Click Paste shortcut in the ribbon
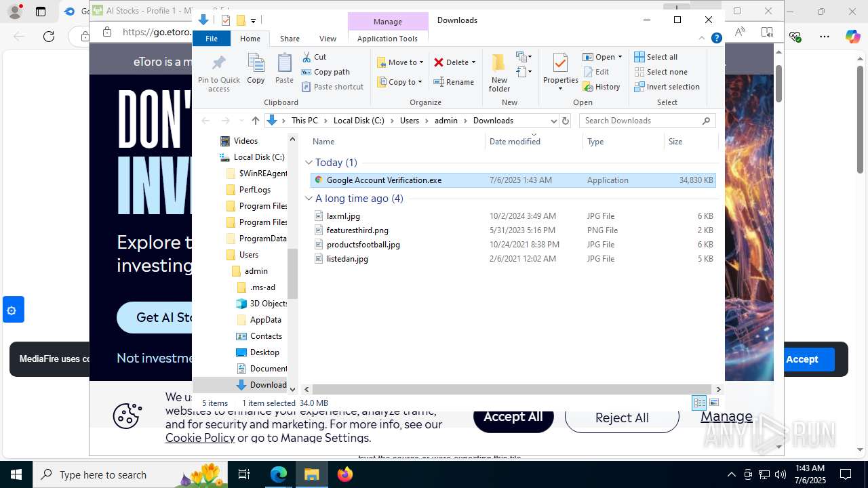The height and width of the screenshot is (488, 868). (x=332, y=87)
